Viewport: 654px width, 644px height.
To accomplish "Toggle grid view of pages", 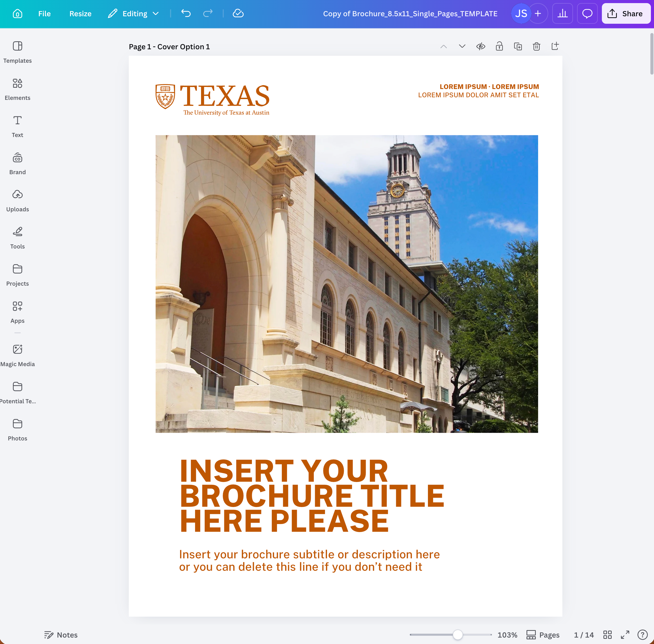I will coord(607,634).
